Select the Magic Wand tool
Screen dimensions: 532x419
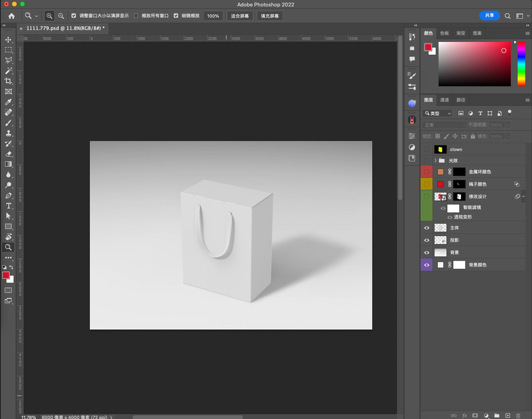[8, 70]
